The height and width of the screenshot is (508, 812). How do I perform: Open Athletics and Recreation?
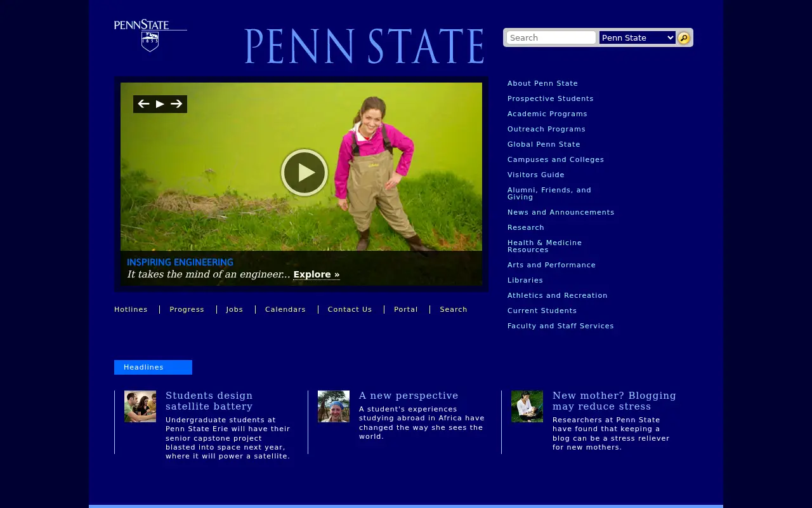click(x=558, y=296)
